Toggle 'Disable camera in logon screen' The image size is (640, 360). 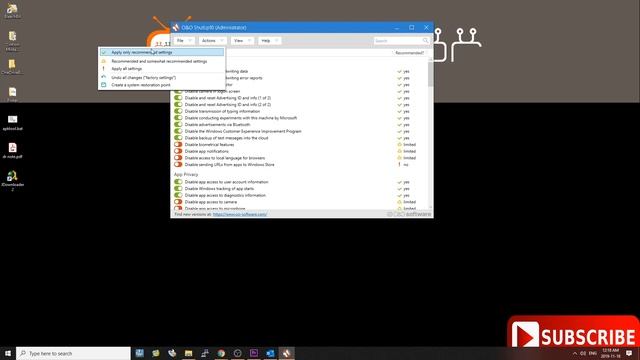[178, 91]
